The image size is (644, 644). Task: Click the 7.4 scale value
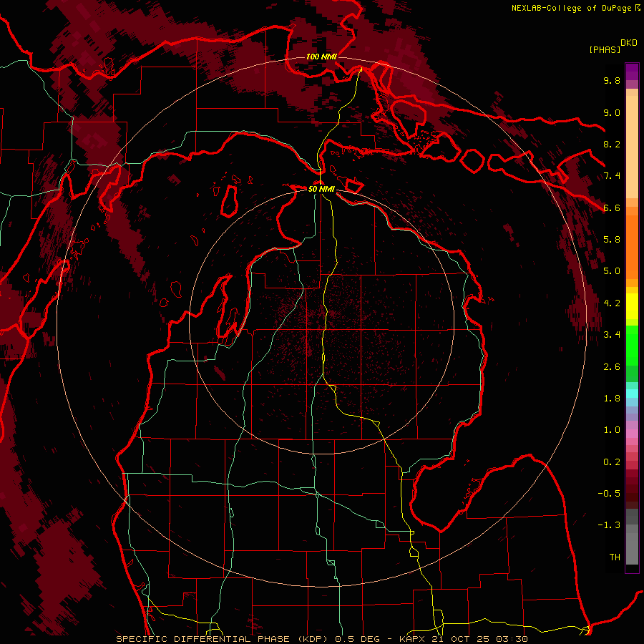click(612, 176)
